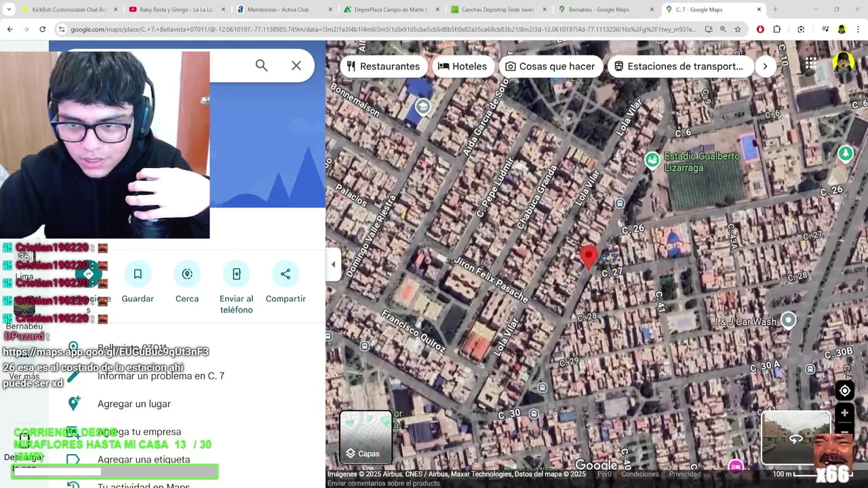Switch to Membresías - Activa Club tab

point(283,9)
